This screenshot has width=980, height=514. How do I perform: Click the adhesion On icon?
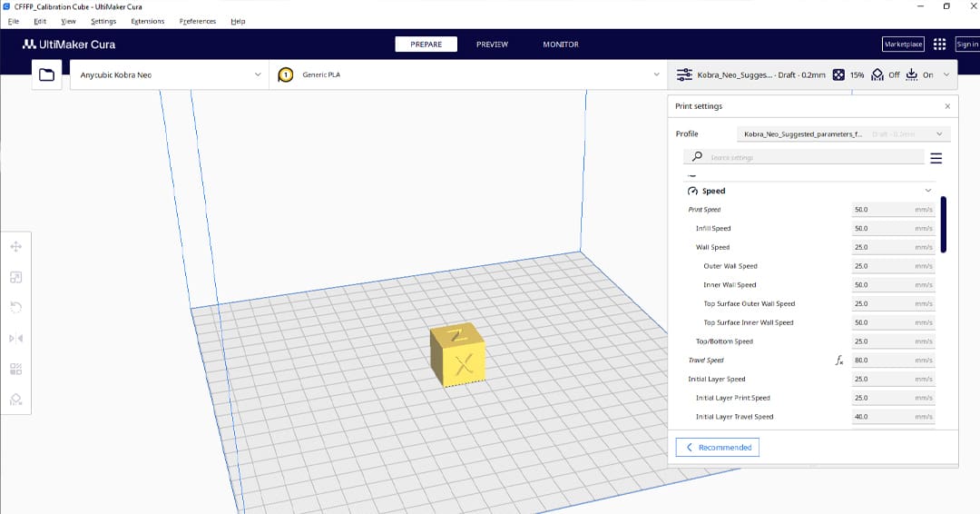pos(912,75)
